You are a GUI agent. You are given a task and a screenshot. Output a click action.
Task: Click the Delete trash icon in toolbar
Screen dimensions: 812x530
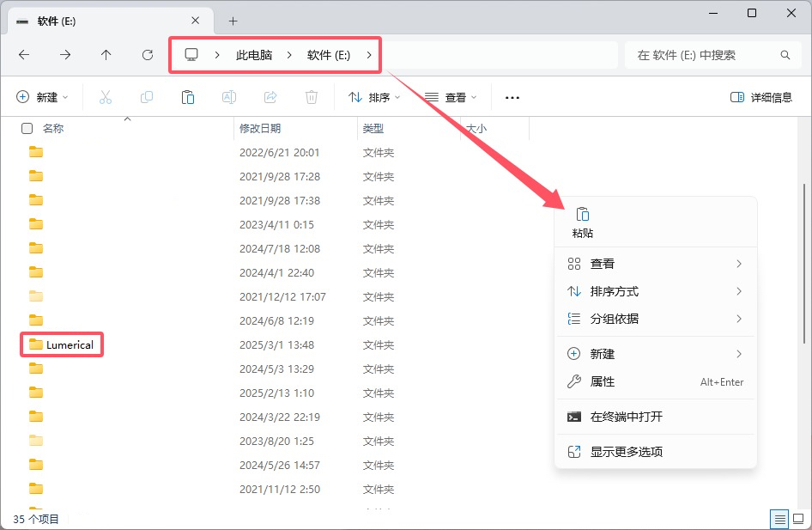[312, 98]
